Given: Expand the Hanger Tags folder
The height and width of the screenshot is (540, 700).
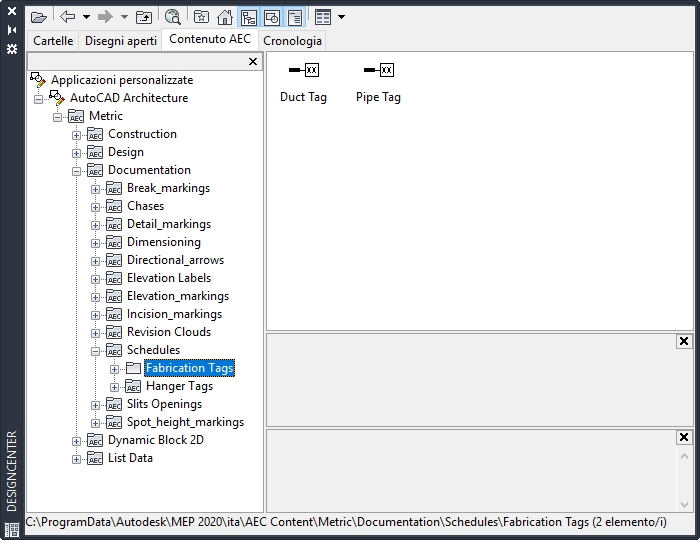Looking at the screenshot, I should (x=114, y=387).
